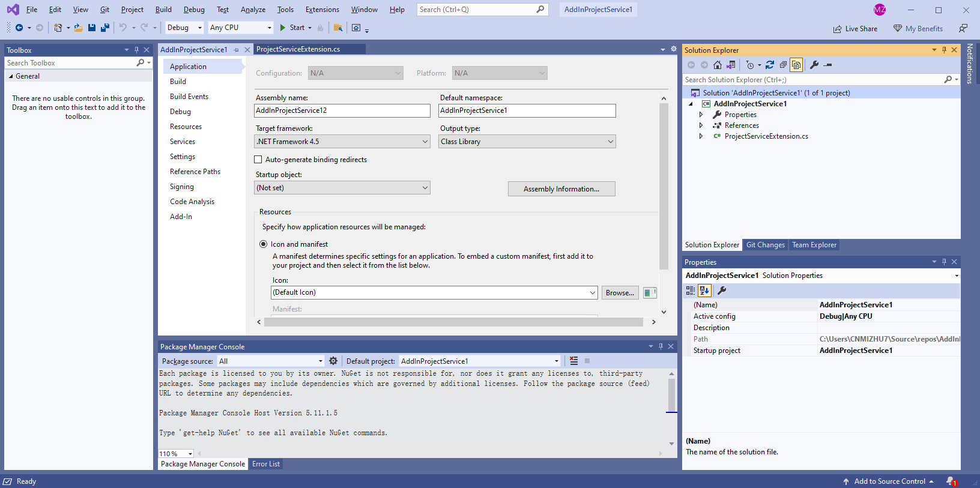The height and width of the screenshot is (488, 980).
Task: Click the Save All toolbar icon
Action: [105, 28]
